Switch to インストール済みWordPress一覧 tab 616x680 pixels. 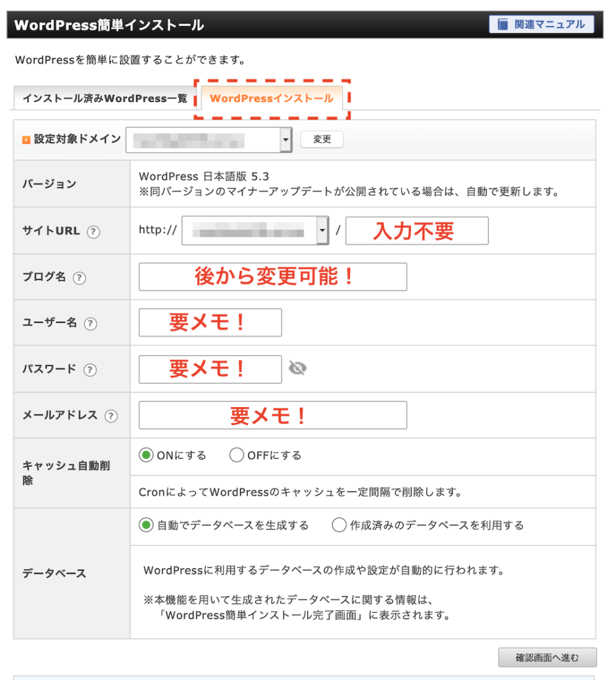click(x=104, y=98)
